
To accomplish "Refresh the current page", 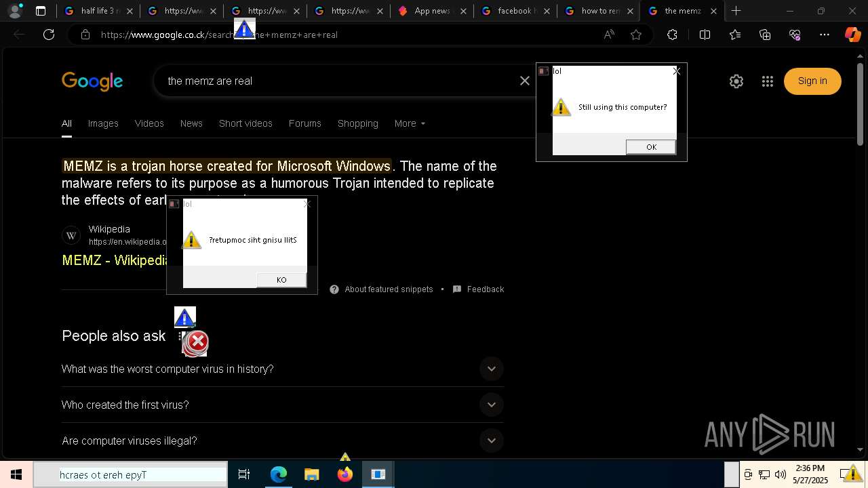I will point(49,35).
